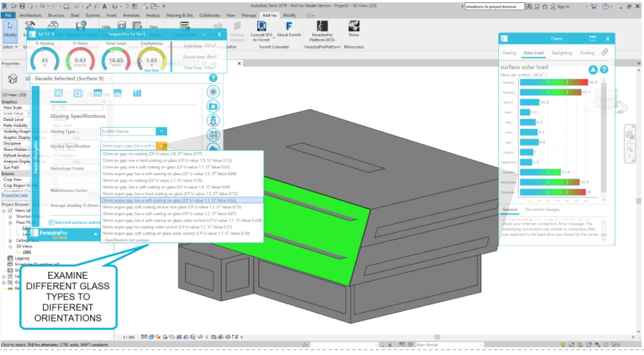Click the rocket icon in FenestraPro sidebar

pos(213,121)
